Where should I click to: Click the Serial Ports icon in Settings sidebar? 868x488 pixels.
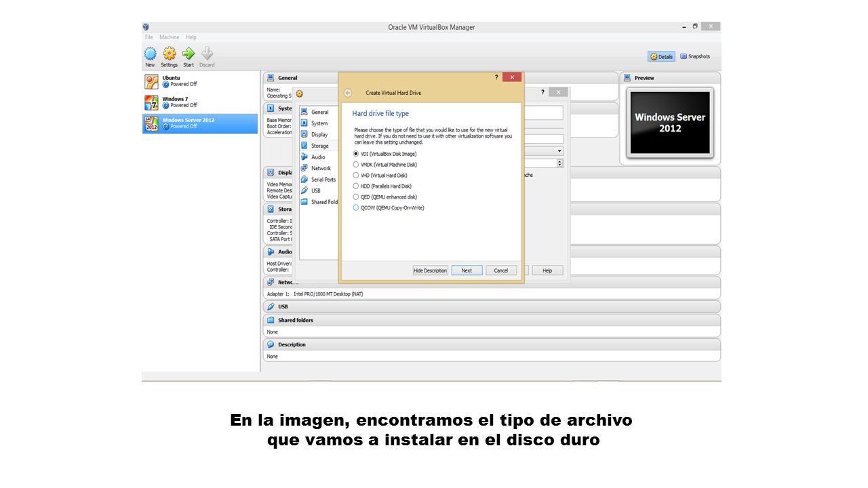tap(304, 180)
